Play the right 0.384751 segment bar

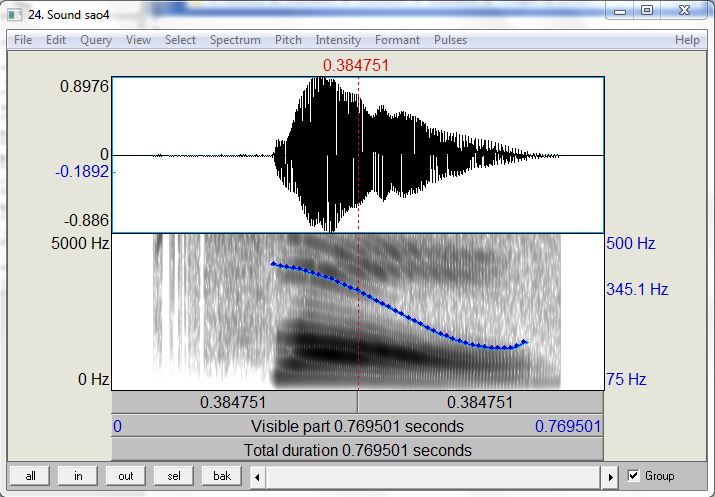[x=481, y=402]
